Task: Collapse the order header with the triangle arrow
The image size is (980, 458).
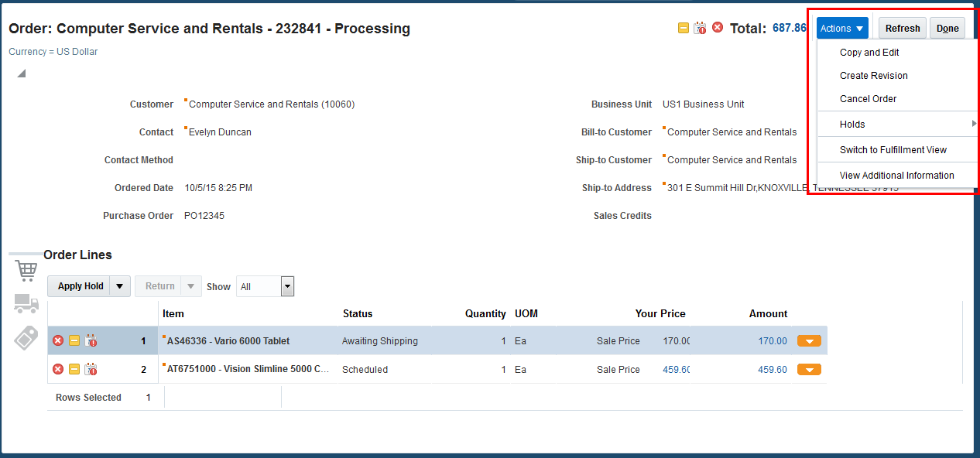Action: pyautogui.click(x=20, y=73)
